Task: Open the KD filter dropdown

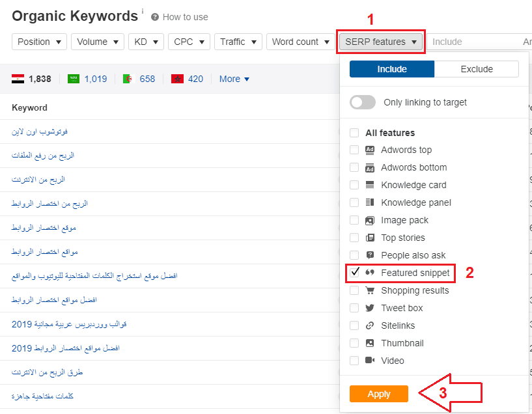Action: tap(147, 42)
